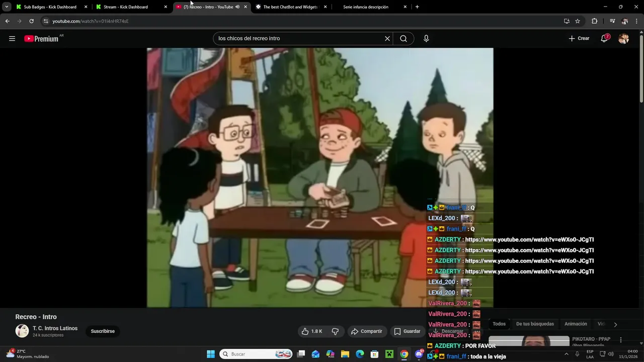Image resolution: width=644 pixels, height=362 pixels.
Task: Open Chrome profile avatar
Action: (624, 21)
